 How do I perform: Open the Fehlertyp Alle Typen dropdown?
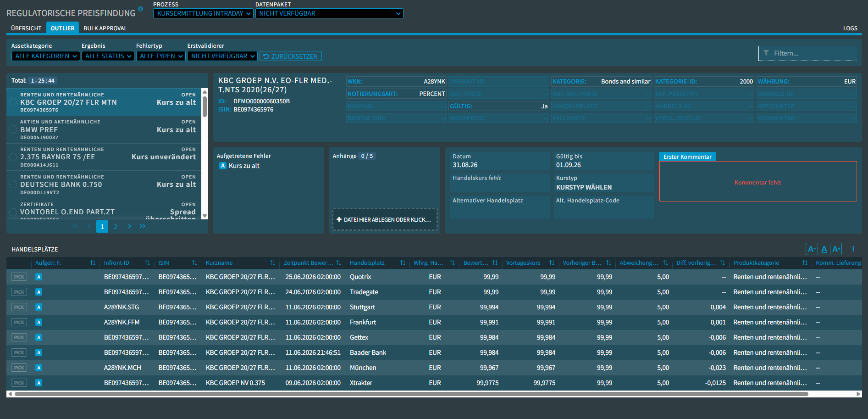click(160, 56)
